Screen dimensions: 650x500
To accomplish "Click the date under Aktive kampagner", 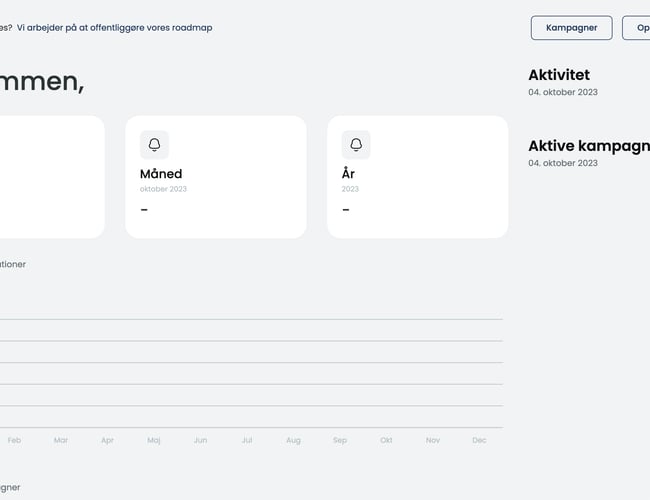I will 563,163.
